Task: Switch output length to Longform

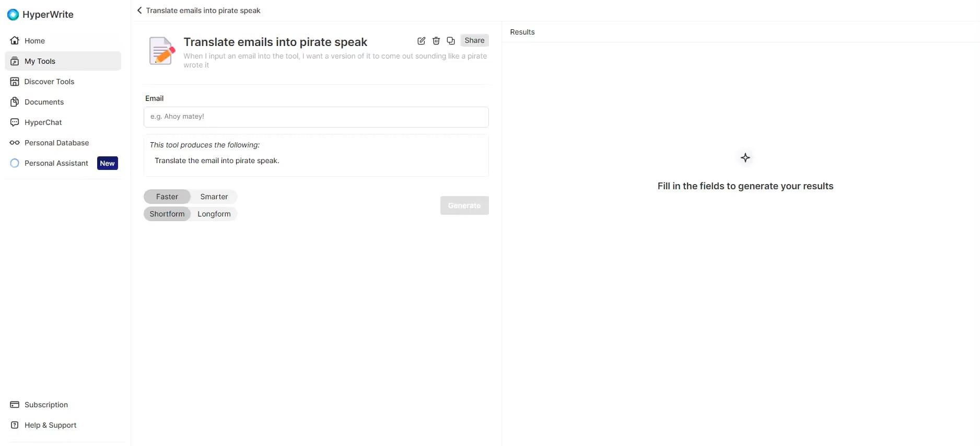Action: [214, 213]
